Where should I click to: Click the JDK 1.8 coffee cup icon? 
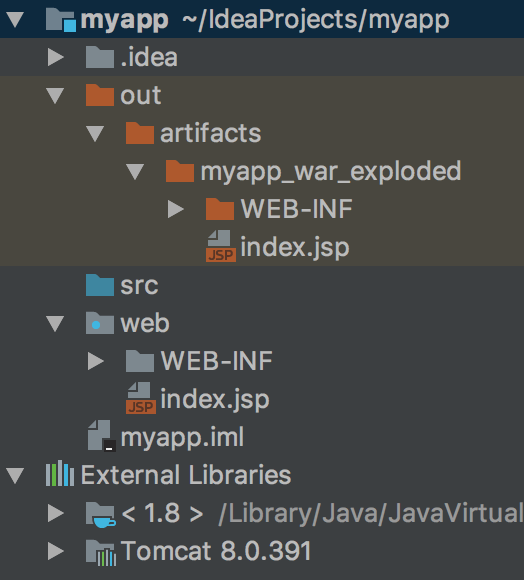tap(101, 514)
